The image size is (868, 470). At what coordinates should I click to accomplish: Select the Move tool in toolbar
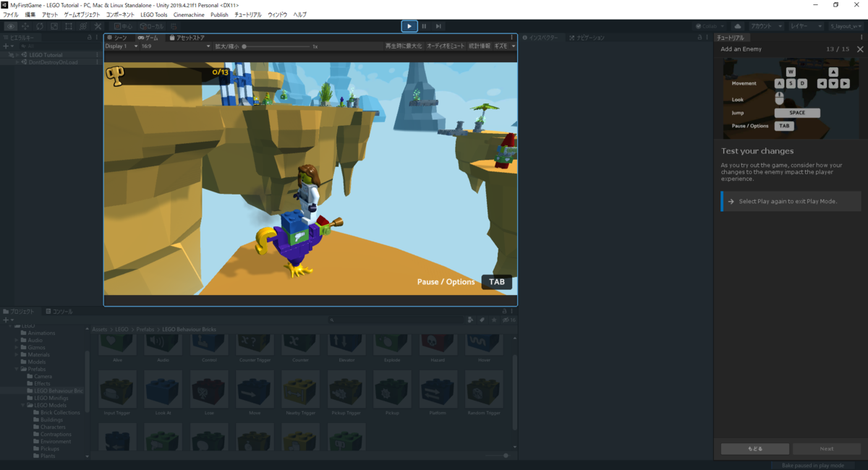(26, 26)
